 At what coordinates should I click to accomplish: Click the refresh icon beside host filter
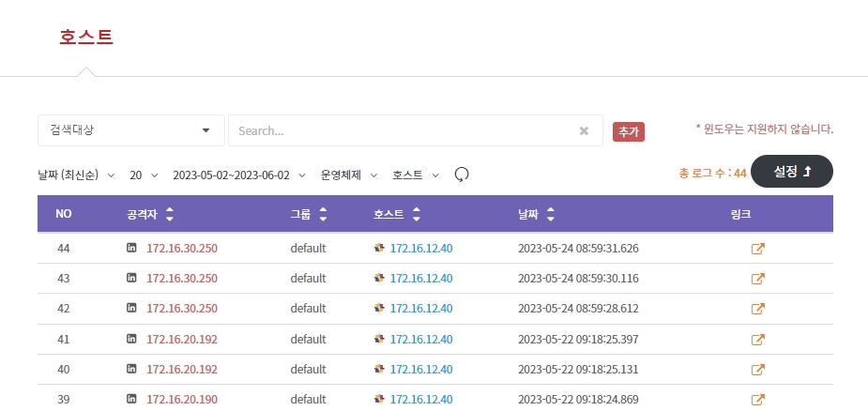(x=461, y=175)
